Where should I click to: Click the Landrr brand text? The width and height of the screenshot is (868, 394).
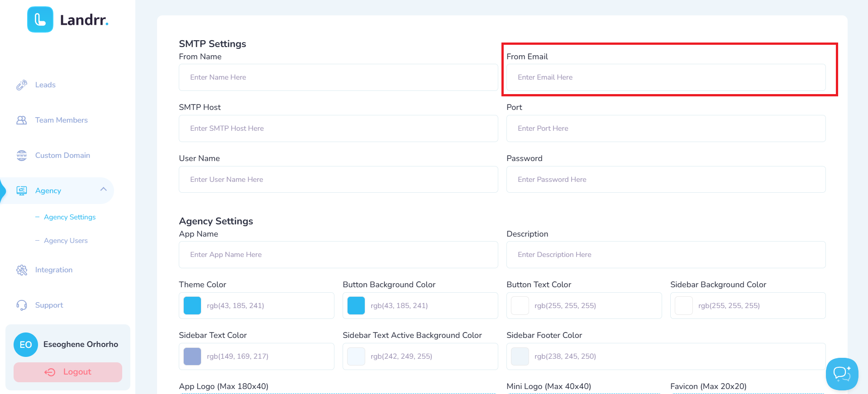(x=84, y=20)
